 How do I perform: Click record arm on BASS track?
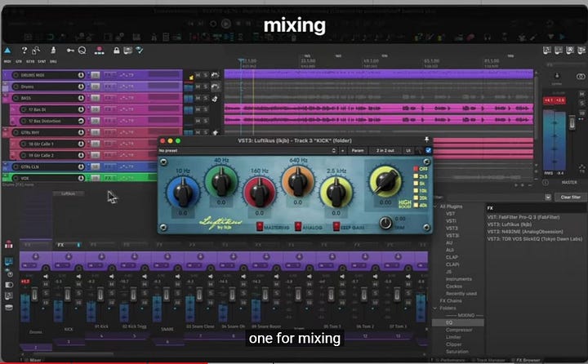tap(16, 98)
